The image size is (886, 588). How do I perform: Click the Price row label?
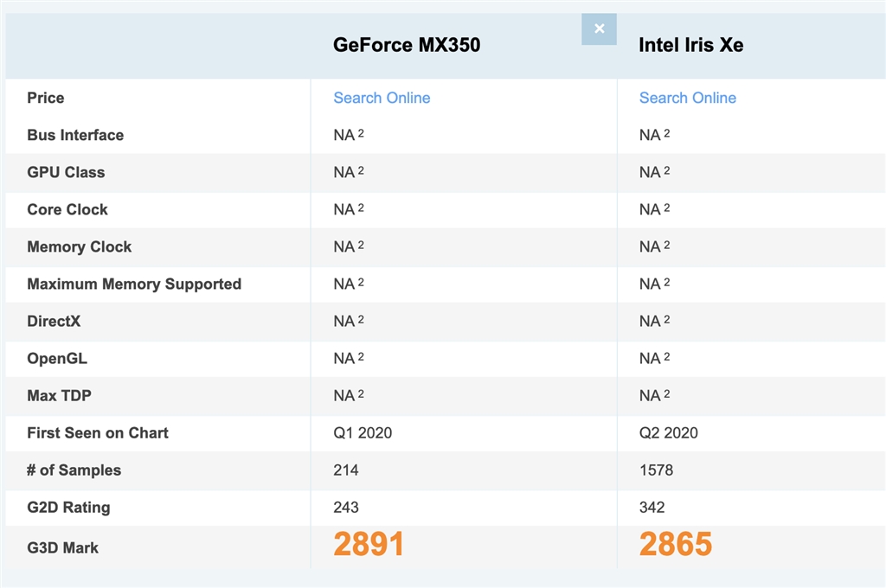(46, 98)
